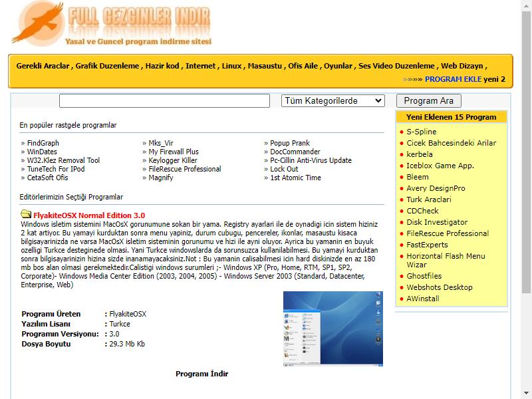Image resolution: width=532 pixels, height=399 pixels.
Task: Open Lock Out program link
Action: coord(284,169)
